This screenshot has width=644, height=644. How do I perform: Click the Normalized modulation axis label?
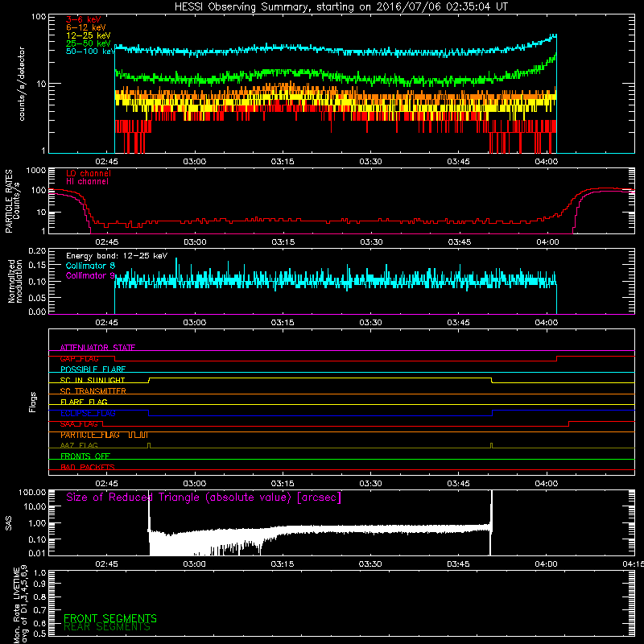tap(15, 281)
